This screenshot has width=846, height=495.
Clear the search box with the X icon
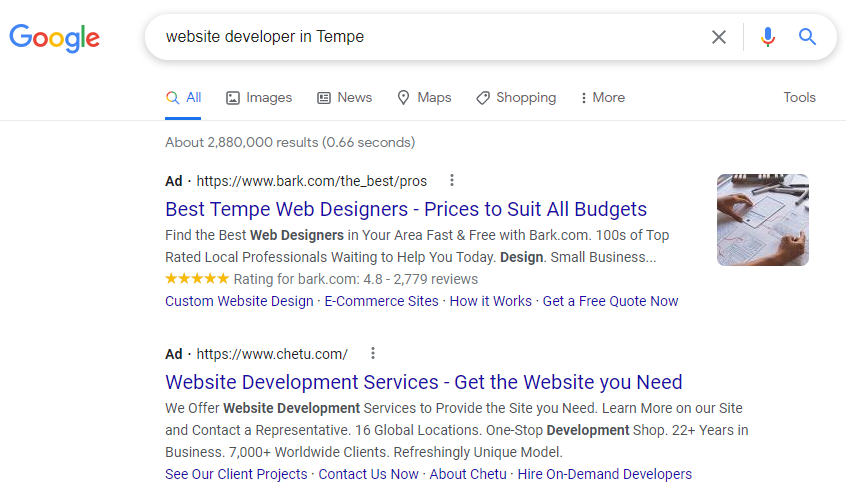[719, 37]
